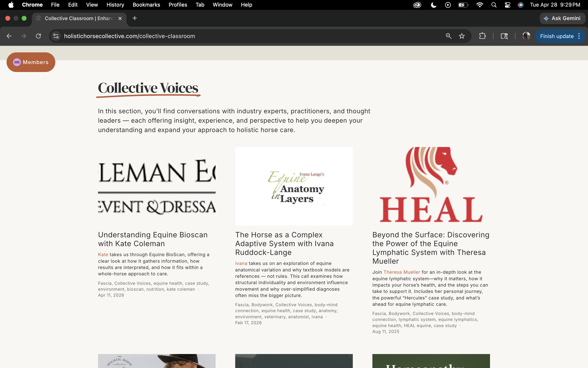Open the Help menu
Viewport: 588px width, 368px height.
click(x=246, y=5)
